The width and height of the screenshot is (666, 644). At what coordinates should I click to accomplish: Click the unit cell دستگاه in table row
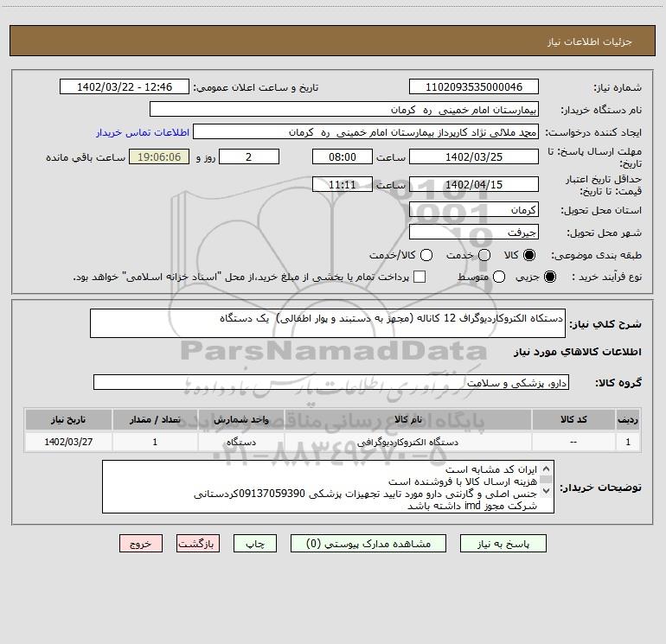click(240, 442)
